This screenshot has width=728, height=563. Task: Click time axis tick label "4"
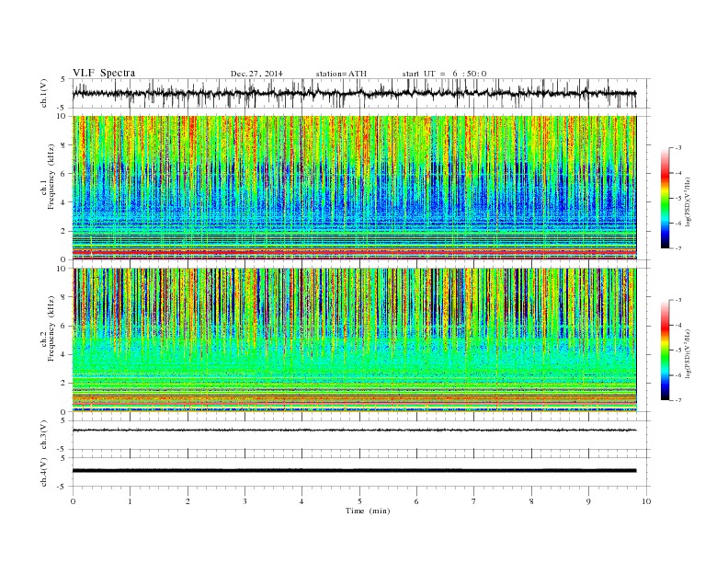coord(301,501)
